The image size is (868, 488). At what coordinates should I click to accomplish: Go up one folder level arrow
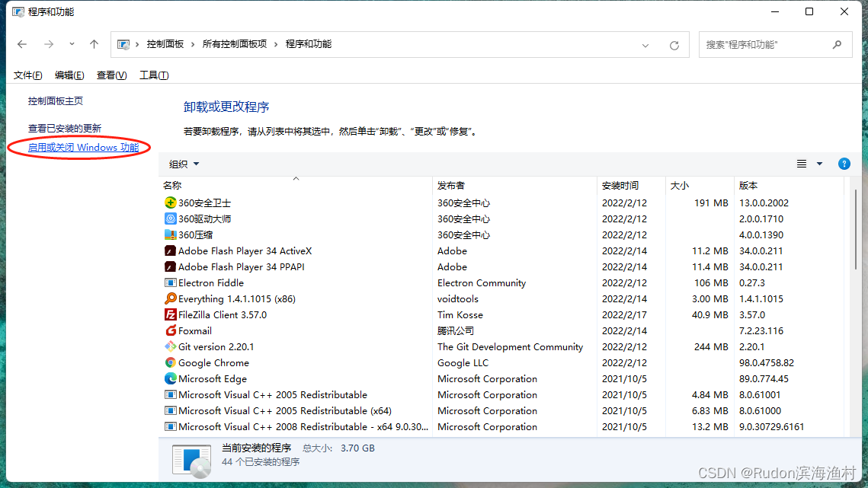click(x=94, y=44)
